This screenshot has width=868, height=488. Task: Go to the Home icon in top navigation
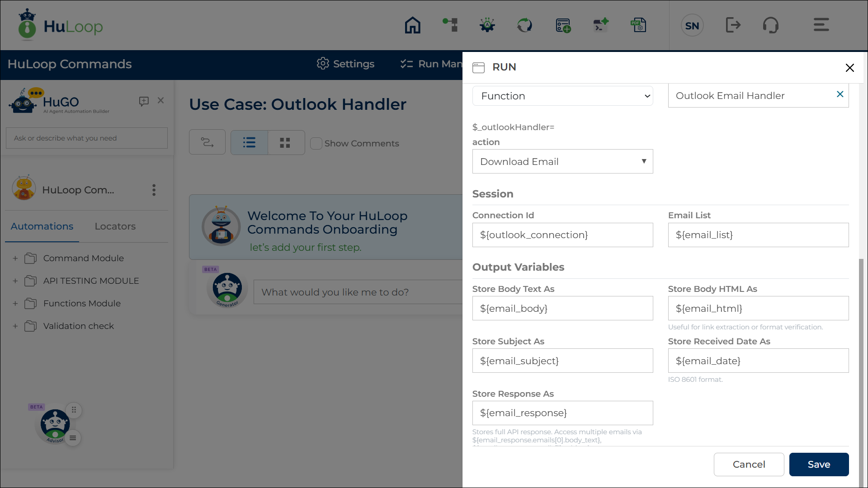(x=412, y=25)
